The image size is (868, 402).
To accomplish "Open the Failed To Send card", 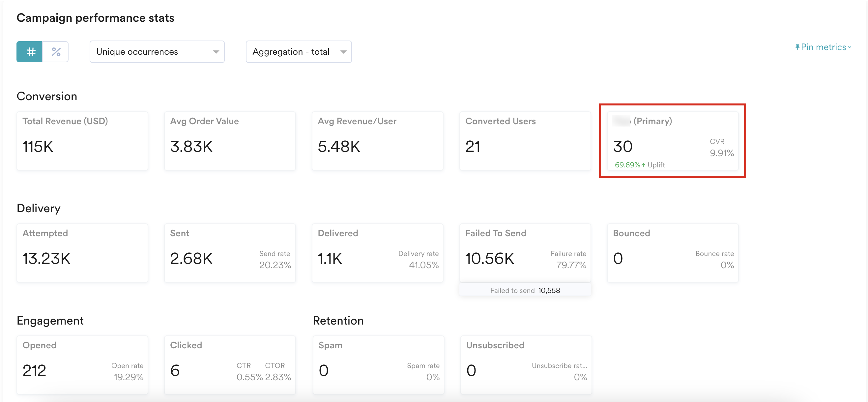I will point(525,253).
